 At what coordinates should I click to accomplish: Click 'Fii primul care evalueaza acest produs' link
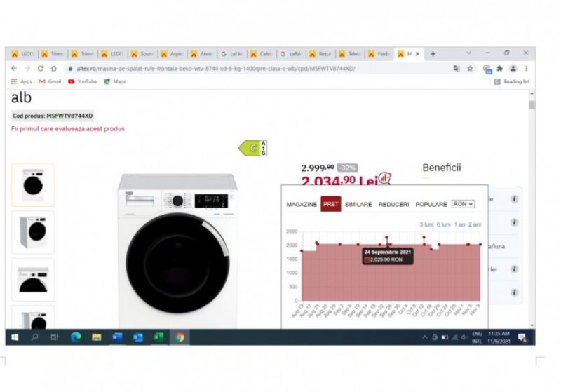click(67, 129)
